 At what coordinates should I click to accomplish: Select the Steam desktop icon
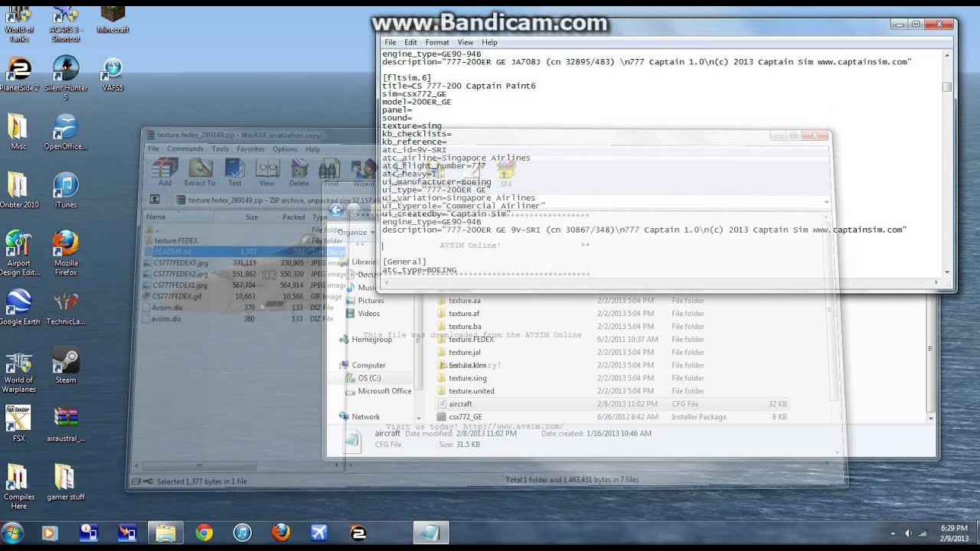tap(66, 365)
